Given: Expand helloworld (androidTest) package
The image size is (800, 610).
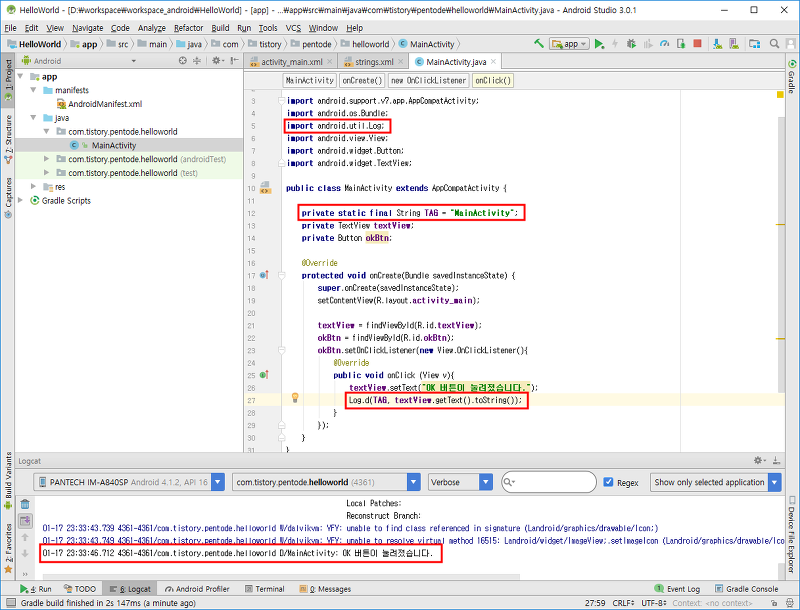Looking at the screenshot, I should pos(46,159).
